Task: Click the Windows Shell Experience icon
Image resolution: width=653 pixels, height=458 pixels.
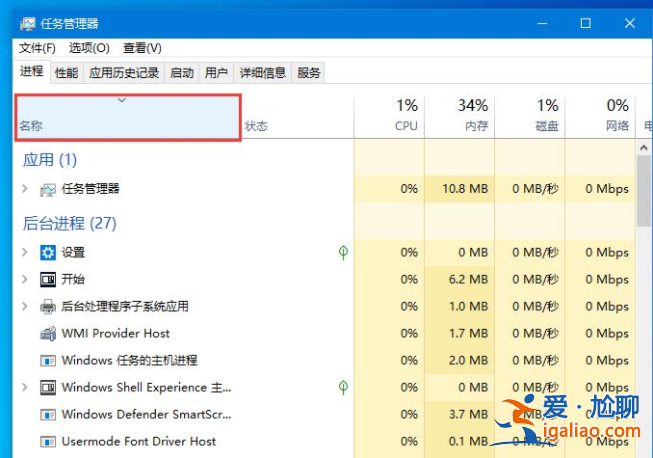Action: [48, 388]
